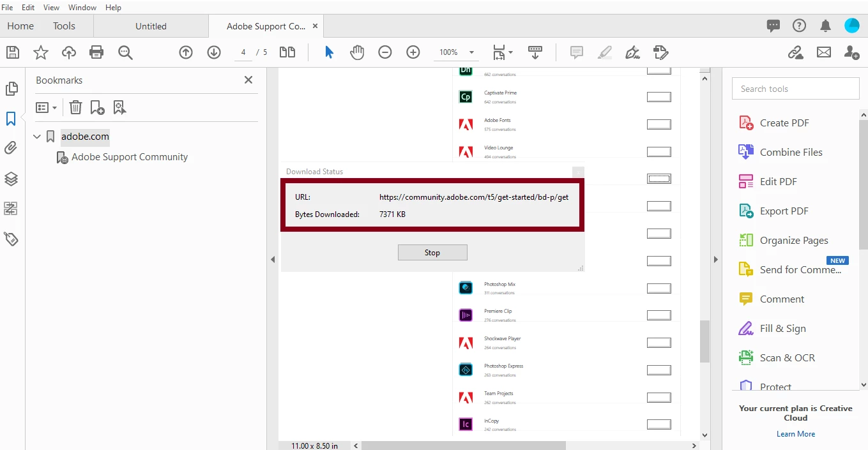Activate the Hand pan tool
The width and height of the screenshot is (868, 450).
click(357, 52)
